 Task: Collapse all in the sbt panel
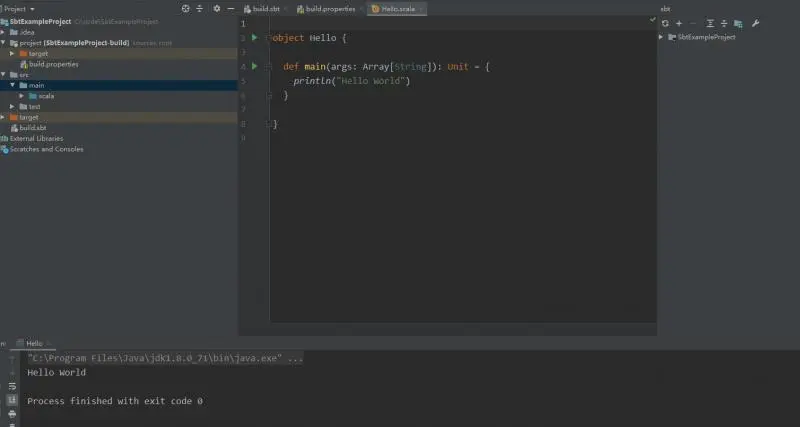click(x=724, y=23)
